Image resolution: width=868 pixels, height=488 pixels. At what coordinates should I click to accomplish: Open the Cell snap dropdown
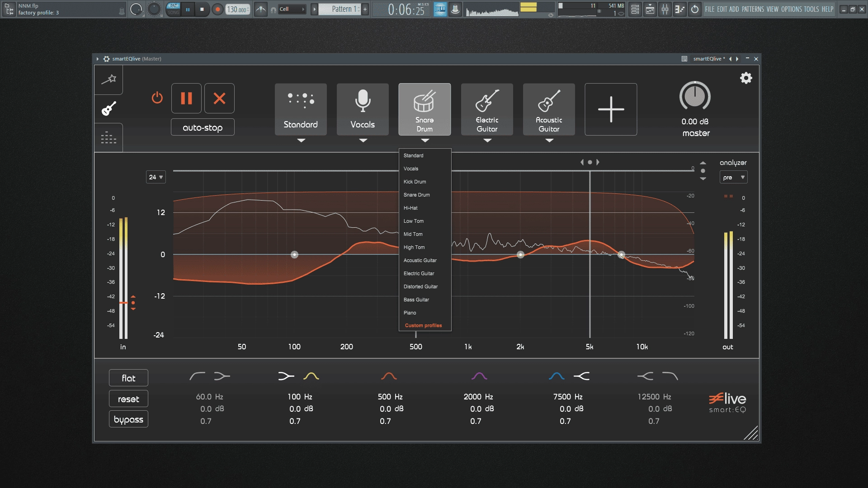click(x=292, y=9)
